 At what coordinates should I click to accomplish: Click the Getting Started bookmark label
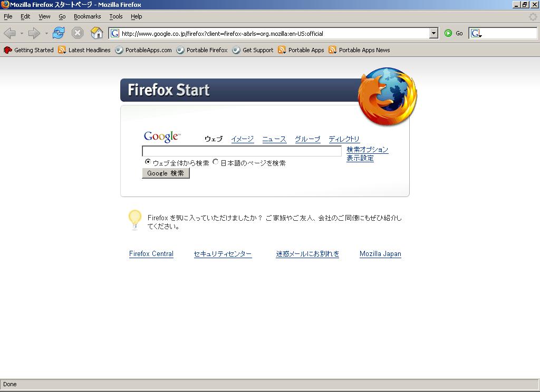(34, 50)
